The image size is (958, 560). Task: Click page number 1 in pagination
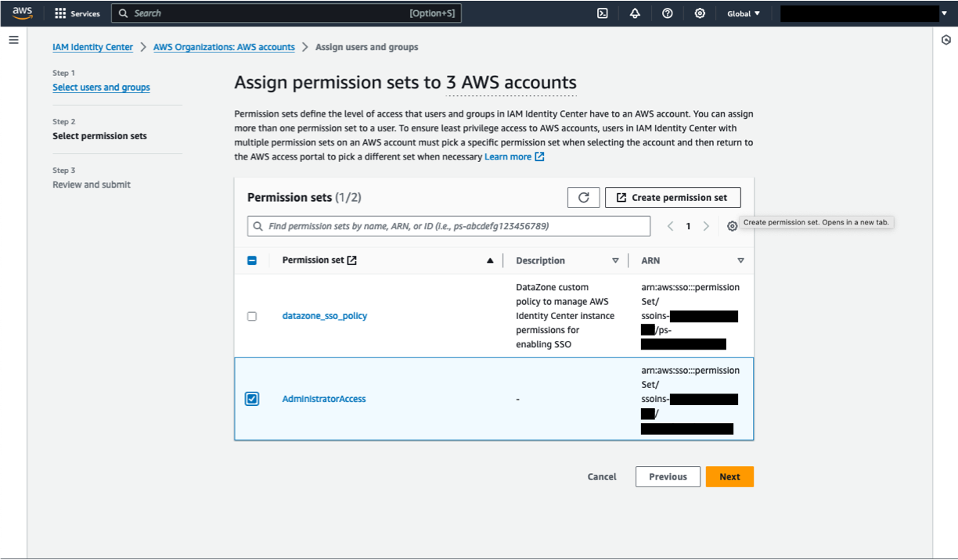[x=688, y=226]
